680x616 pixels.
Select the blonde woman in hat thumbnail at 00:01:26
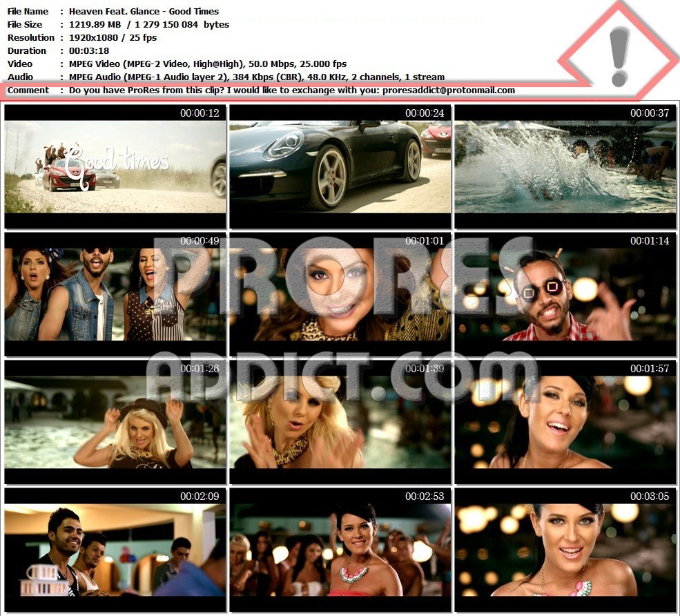[x=115, y=422]
